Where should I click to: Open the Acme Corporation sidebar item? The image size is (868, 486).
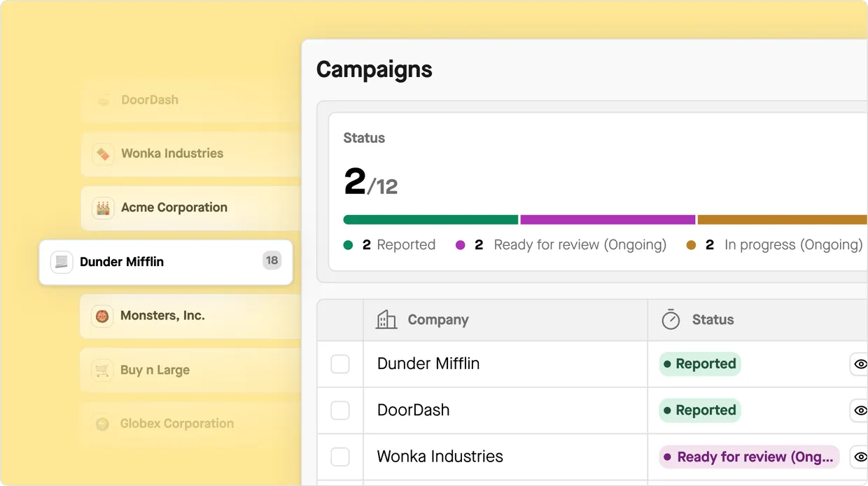coord(174,208)
